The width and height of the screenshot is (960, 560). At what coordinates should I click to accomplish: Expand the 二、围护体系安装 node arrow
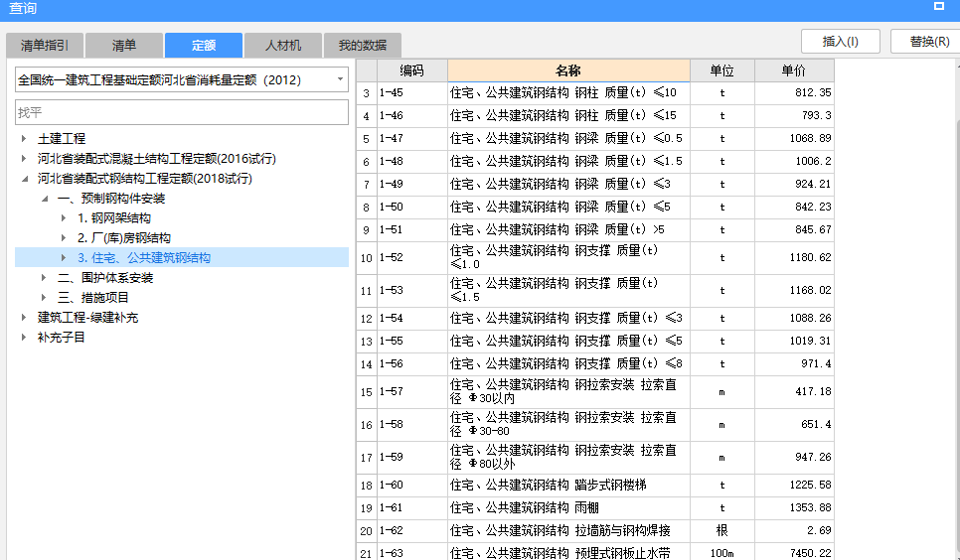44,278
